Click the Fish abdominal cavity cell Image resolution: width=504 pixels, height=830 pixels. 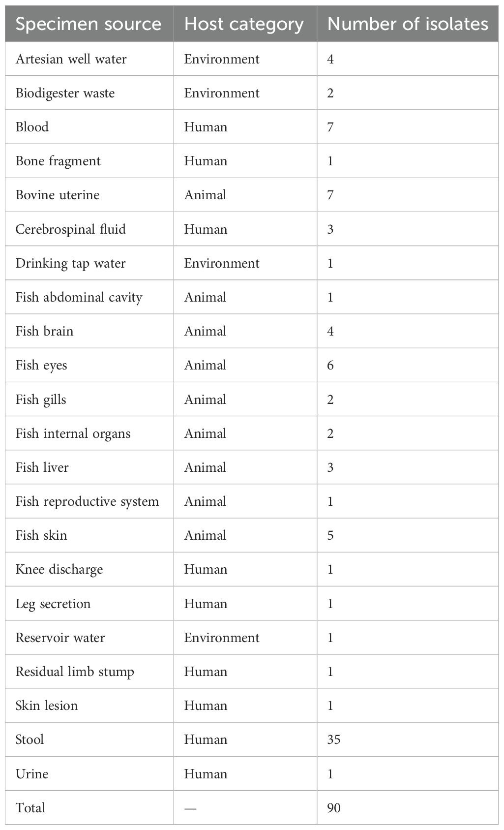pyautogui.click(x=79, y=297)
